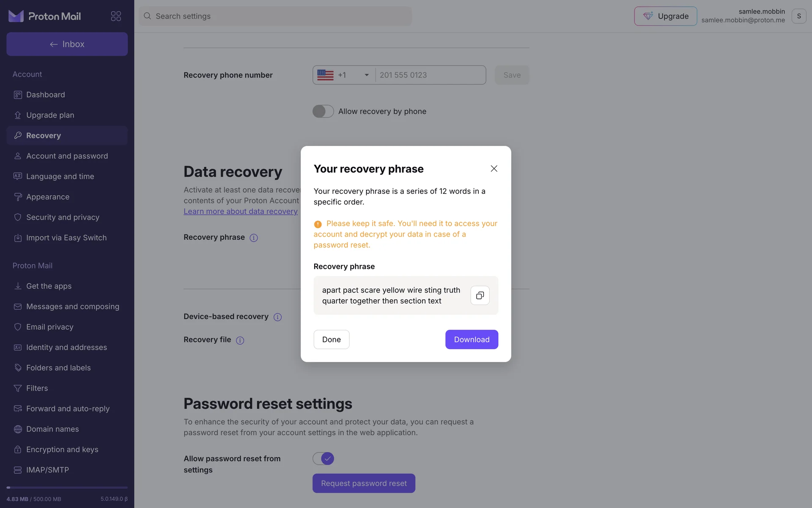Image resolution: width=812 pixels, height=508 pixels.
Task: Open the Proton apps grid switcher
Action: pos(116,16)
